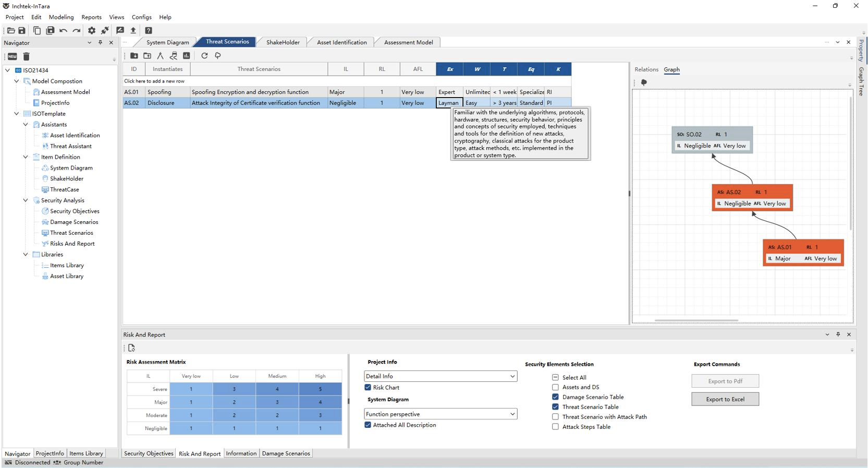Click the trash delete icon in Navigator

(x=27, y=56)
